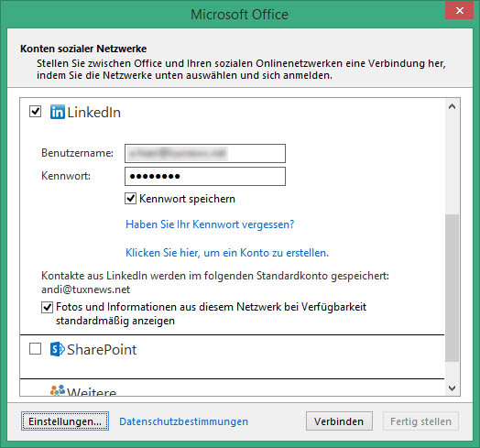480x448 pixels.
Task: Click the LinkedIn network label
Action: pos(94,113)
